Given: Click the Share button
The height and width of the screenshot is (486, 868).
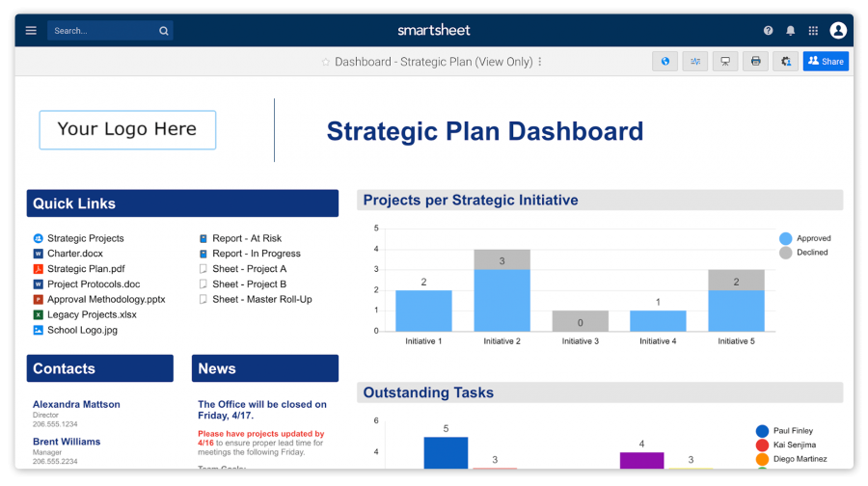Looking at the screenshot, I should 826,62.
